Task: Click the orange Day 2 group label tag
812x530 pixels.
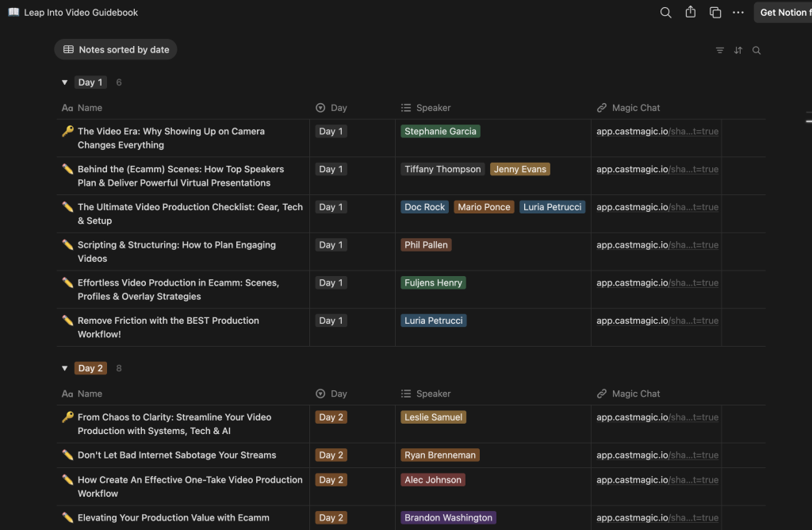Action: click(x=90, y=368)
